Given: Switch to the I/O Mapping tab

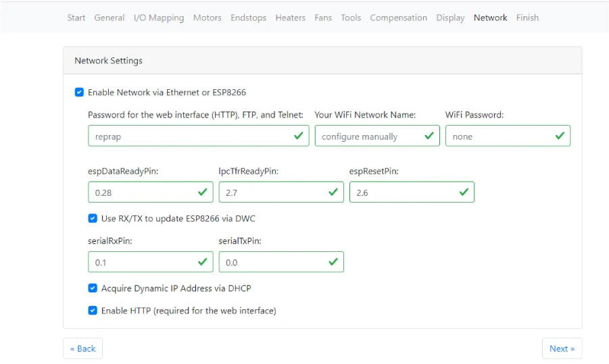Looking at the screenshot, I should [159, 18].
